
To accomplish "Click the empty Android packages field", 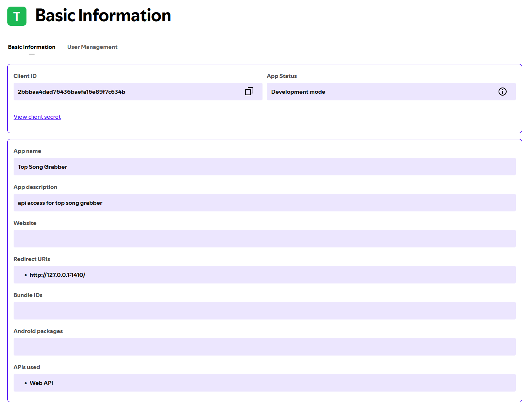I will tap(265, 347).
